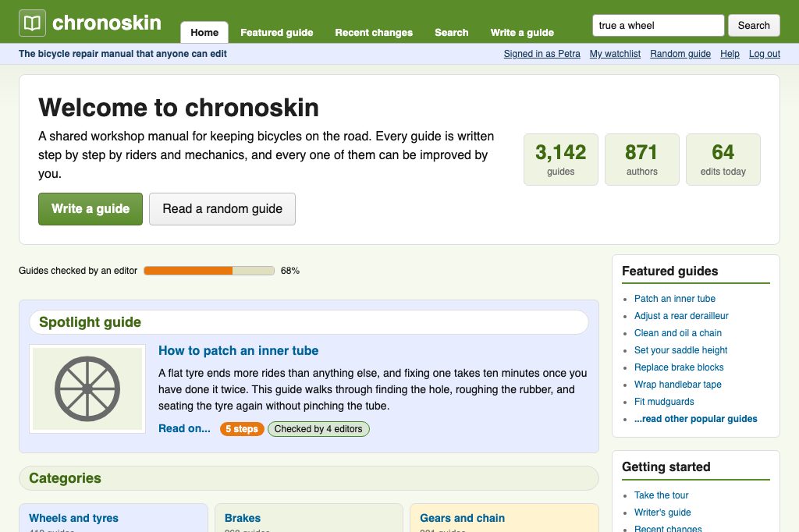Focus the search field containing 'true a wheel'
The width and height of the screenshot is (799, 532).
pyautogui.click(x=658, y=26)
